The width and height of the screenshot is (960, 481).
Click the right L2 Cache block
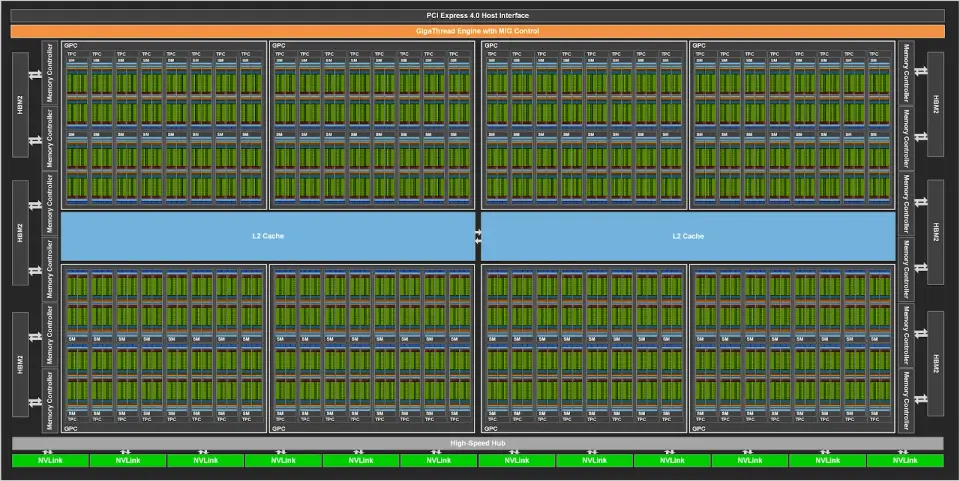[688, 236]
